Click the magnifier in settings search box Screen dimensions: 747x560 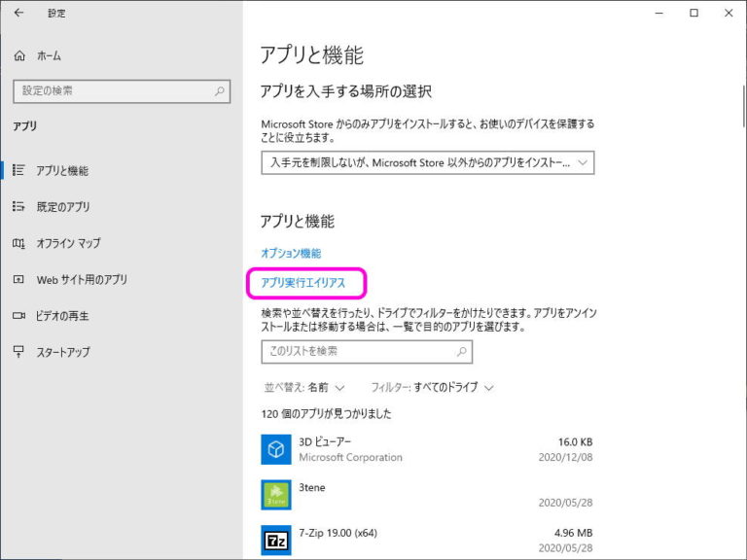click(220, 91)
